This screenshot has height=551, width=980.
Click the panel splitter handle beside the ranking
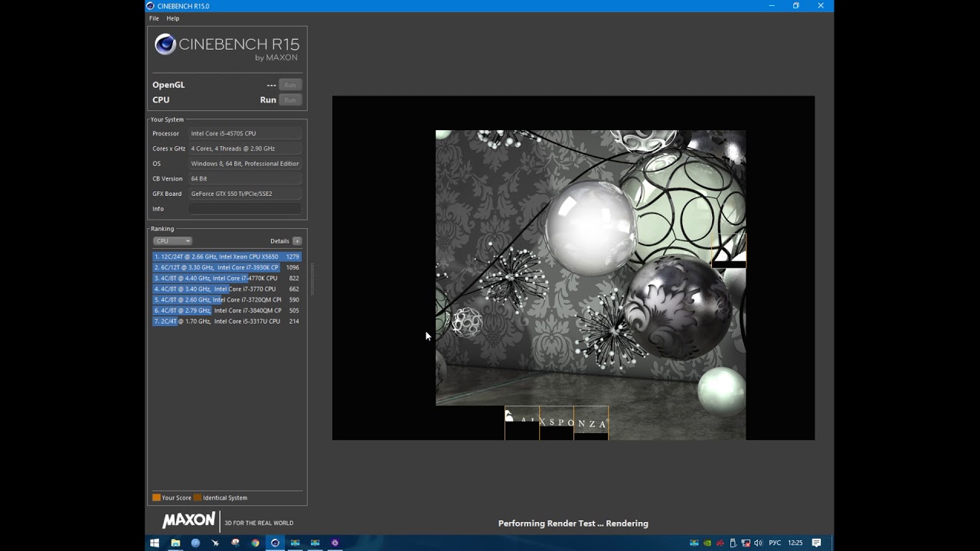(x=312, y=279)
